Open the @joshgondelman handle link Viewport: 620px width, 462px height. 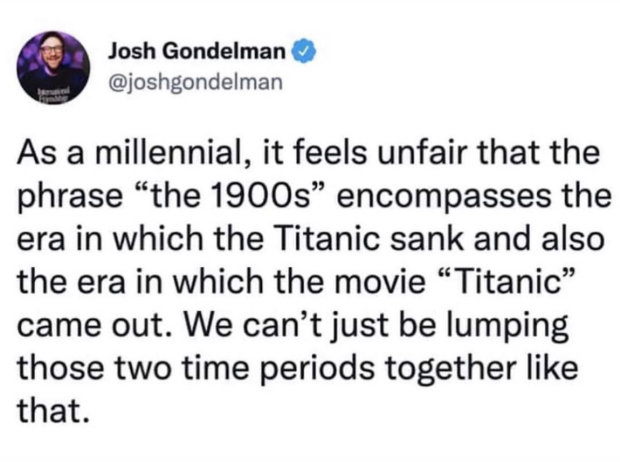195,81
